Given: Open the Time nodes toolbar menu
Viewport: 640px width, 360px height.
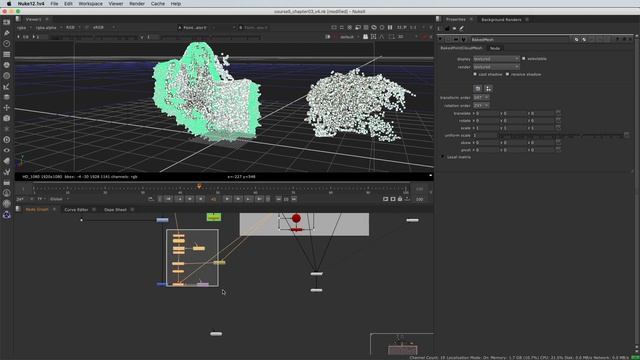Looking at the screenshot, I should click(7, 43).
